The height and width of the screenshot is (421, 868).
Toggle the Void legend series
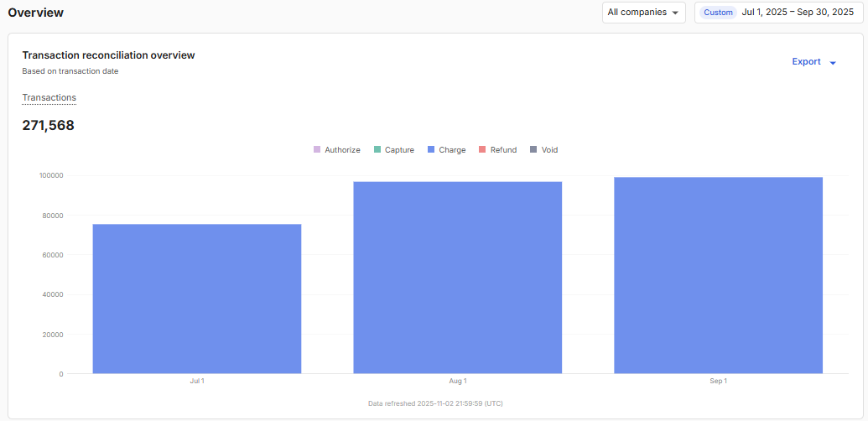pos(543,150)
